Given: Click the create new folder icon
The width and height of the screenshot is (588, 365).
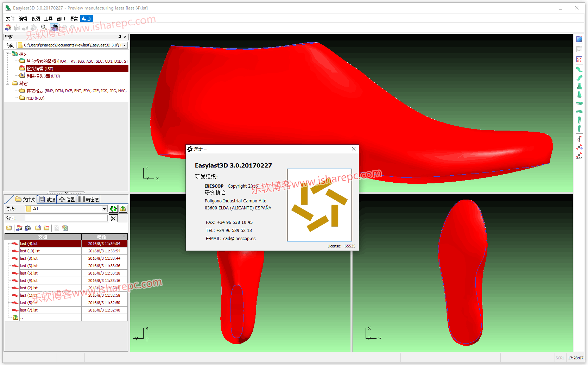Looking at the screenshot, I should [x=38, y=228].
